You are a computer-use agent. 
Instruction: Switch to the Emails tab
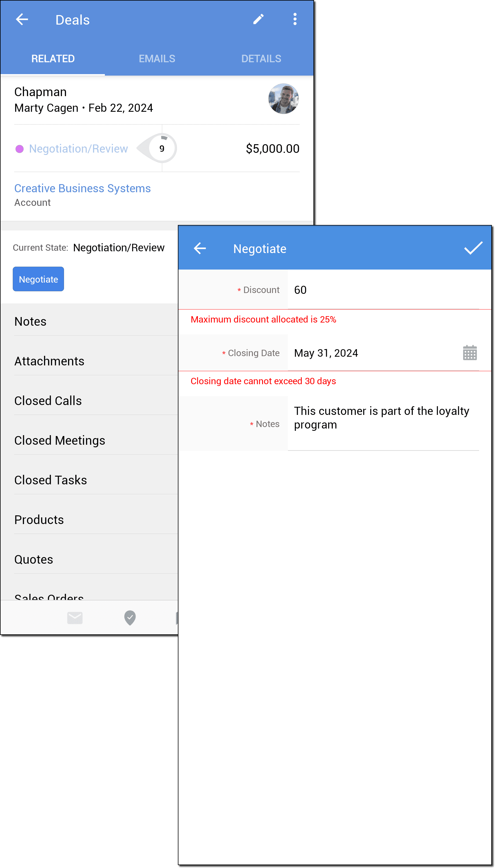[157, 58]
